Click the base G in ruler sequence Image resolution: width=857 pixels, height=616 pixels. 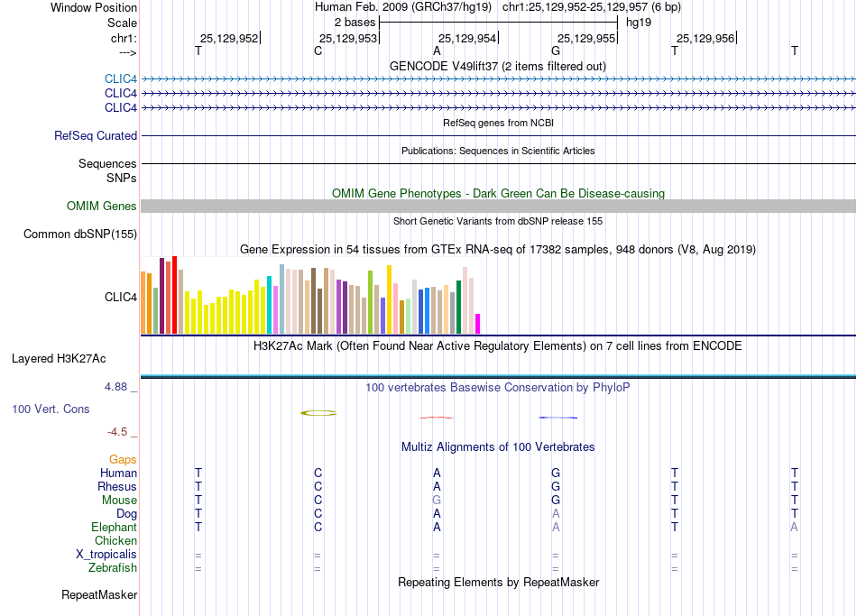coord(556,51)
